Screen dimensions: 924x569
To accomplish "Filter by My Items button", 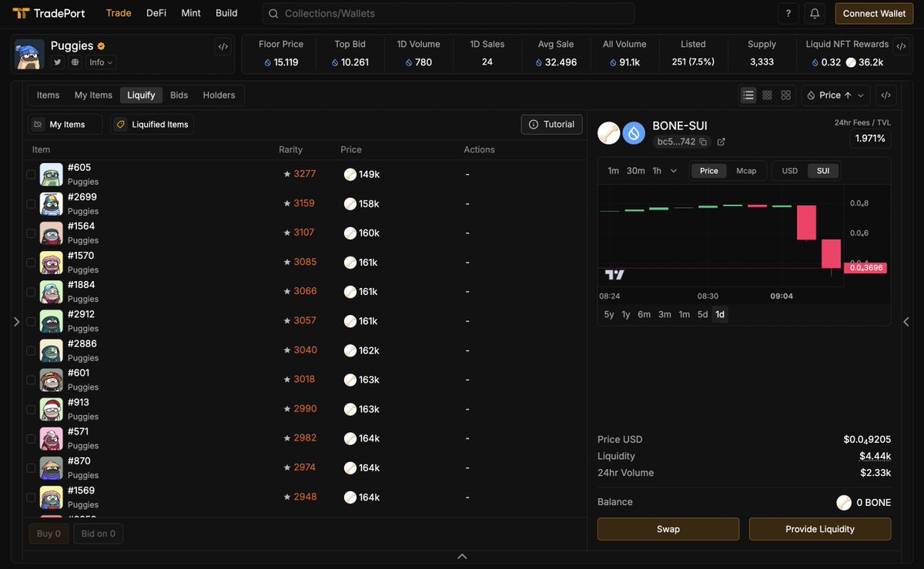I will 65,124.
